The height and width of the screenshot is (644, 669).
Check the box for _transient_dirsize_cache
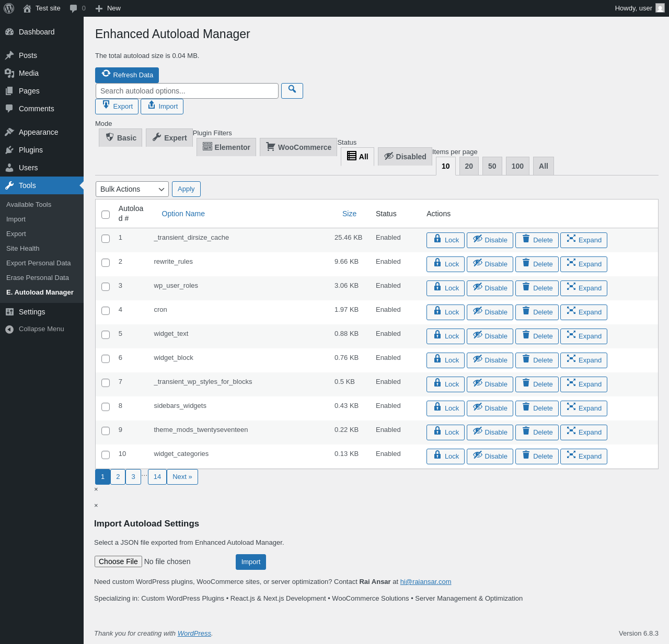tap(106, 239)
